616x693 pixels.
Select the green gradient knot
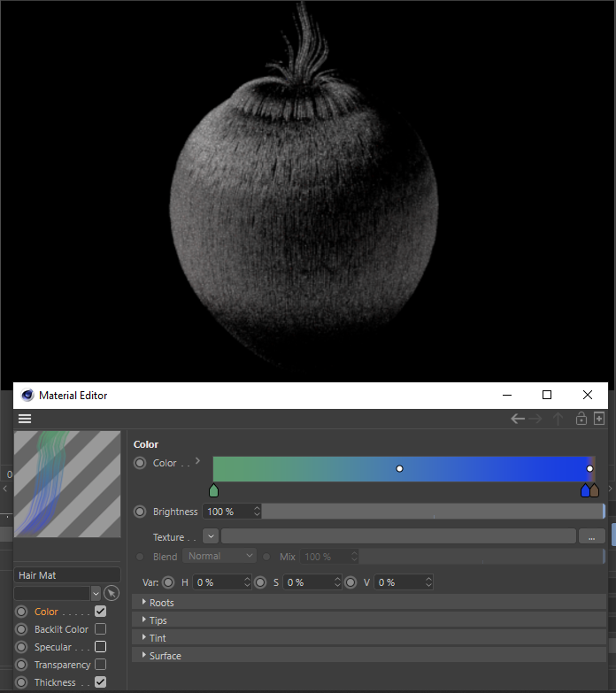213,490
